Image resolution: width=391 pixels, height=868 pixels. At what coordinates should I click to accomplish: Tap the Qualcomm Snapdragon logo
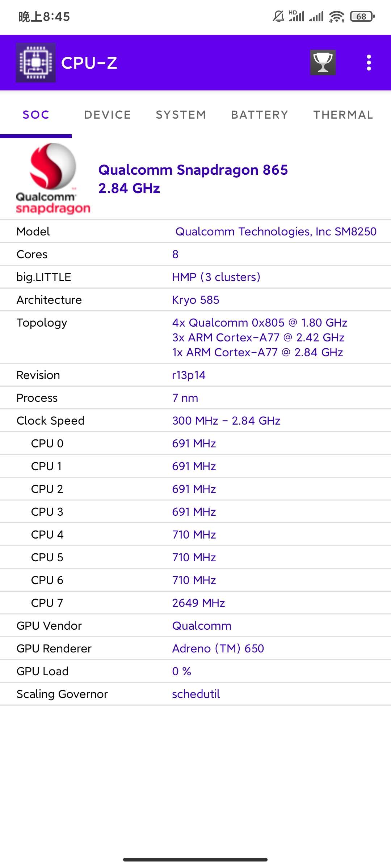pyautogui.click(x=53, y=179)
